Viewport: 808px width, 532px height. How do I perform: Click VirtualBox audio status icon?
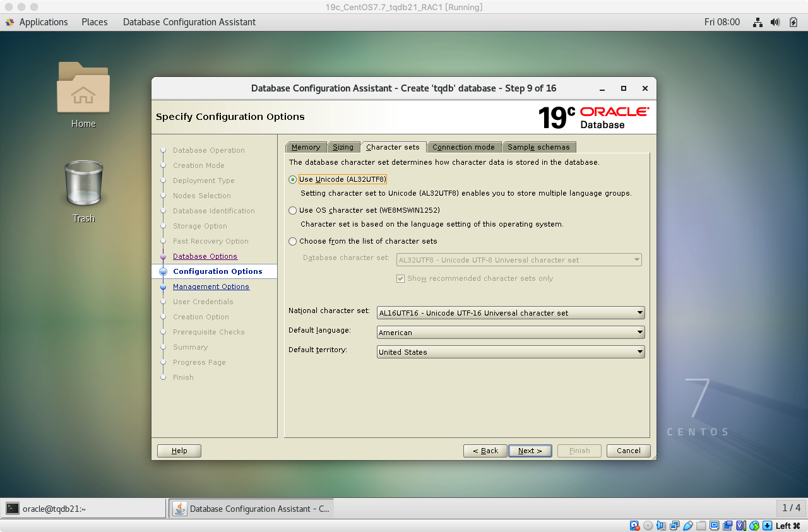tap(662, 526)
